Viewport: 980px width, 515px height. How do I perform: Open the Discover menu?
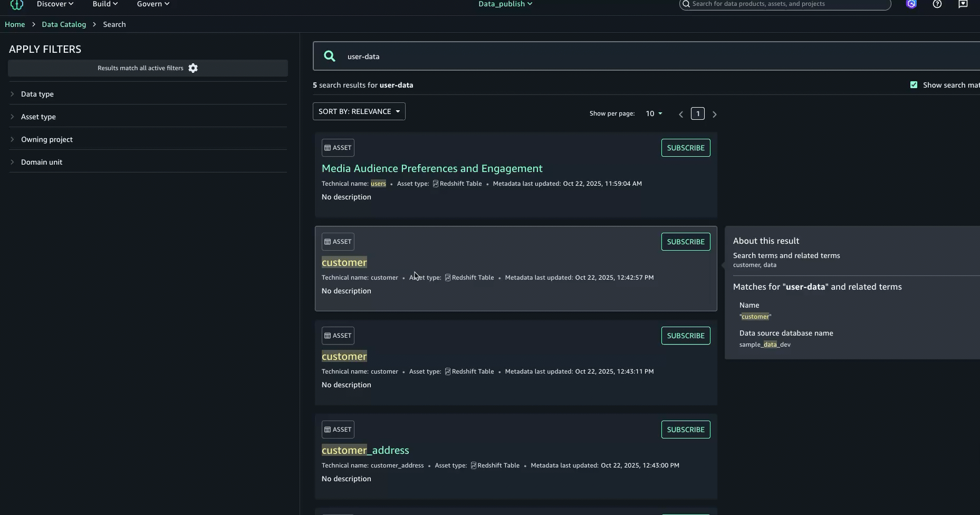pyautogui.click(x=55, y=4)
